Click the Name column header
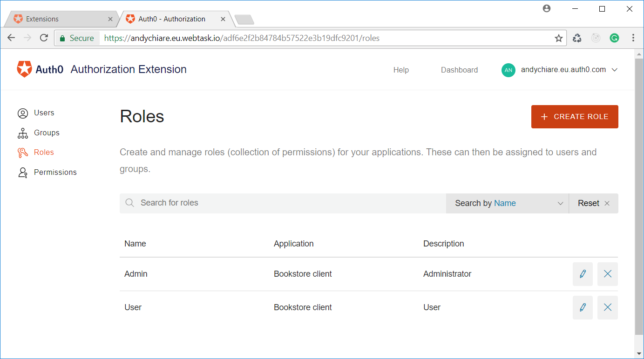The image size is (644, 359). coord(135,244)
